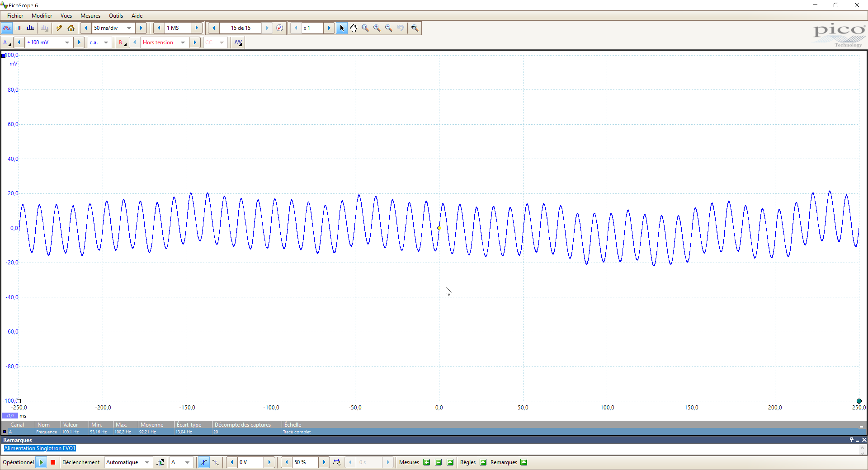
Task: Click the Home icon in toolbar
Action: coord(71,28)
